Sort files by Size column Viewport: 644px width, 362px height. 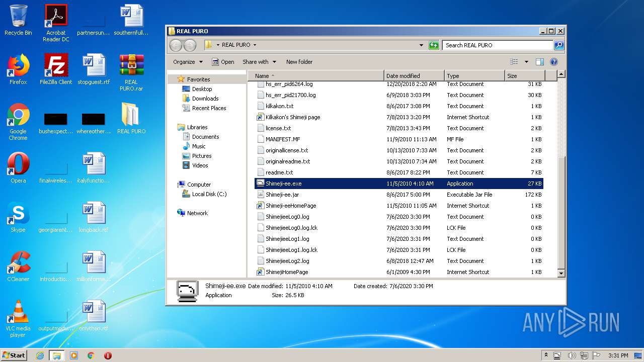[x=525, y=76]
